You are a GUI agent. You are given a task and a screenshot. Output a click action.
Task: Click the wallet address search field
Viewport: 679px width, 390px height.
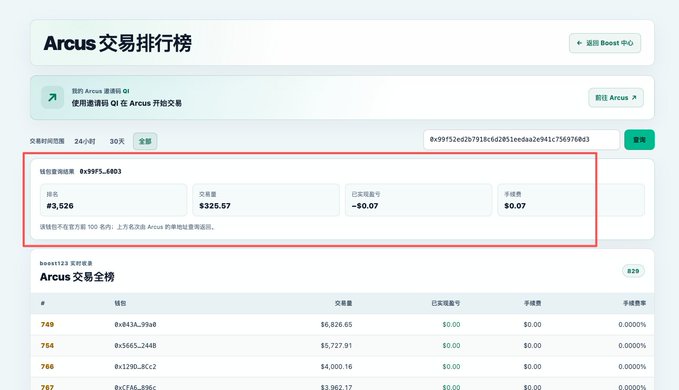(x=521, y=139)
